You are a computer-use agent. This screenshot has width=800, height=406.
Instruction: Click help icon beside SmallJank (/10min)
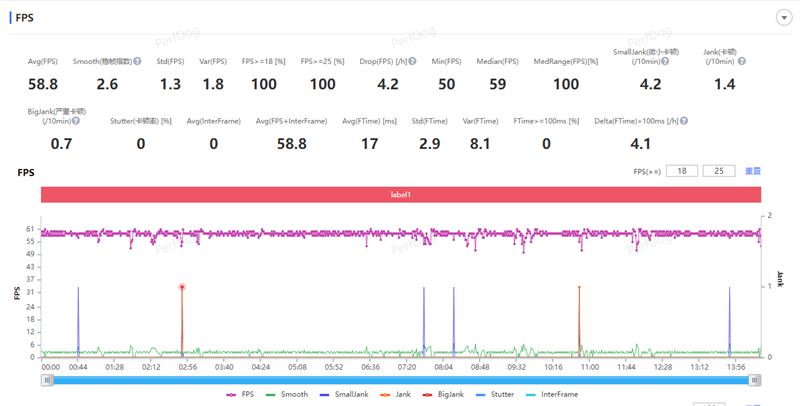point(664,62)
